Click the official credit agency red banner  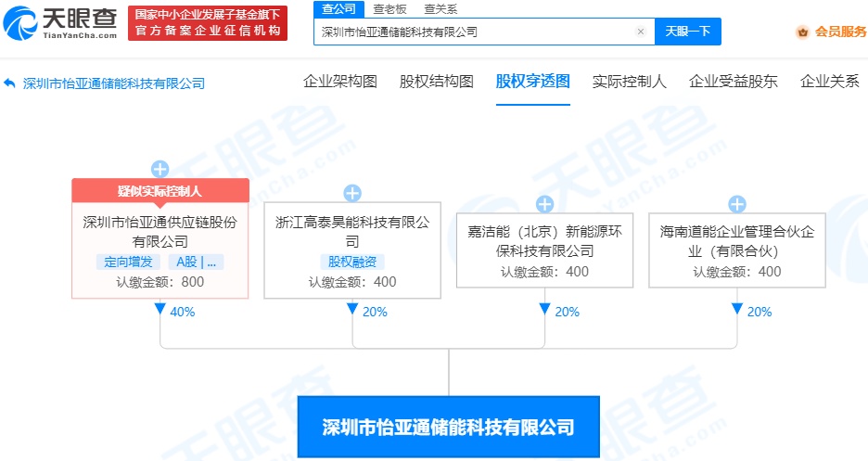208,23
